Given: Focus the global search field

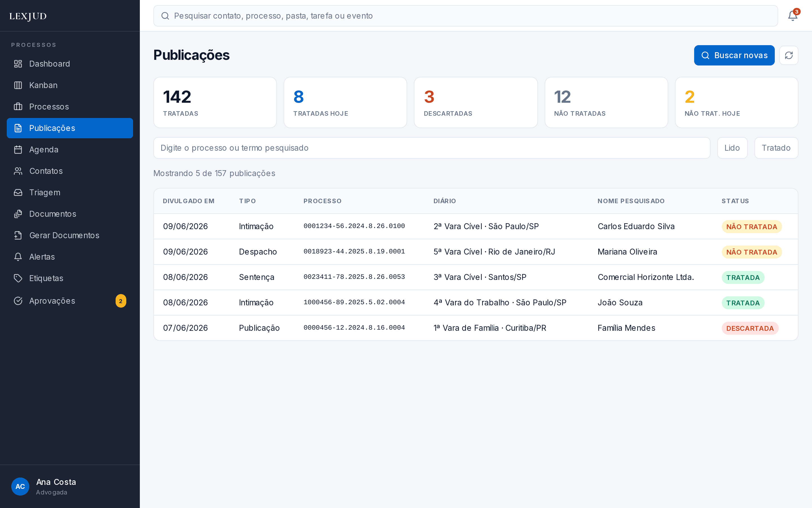Looking at the screenshot, I should [466, 16].
